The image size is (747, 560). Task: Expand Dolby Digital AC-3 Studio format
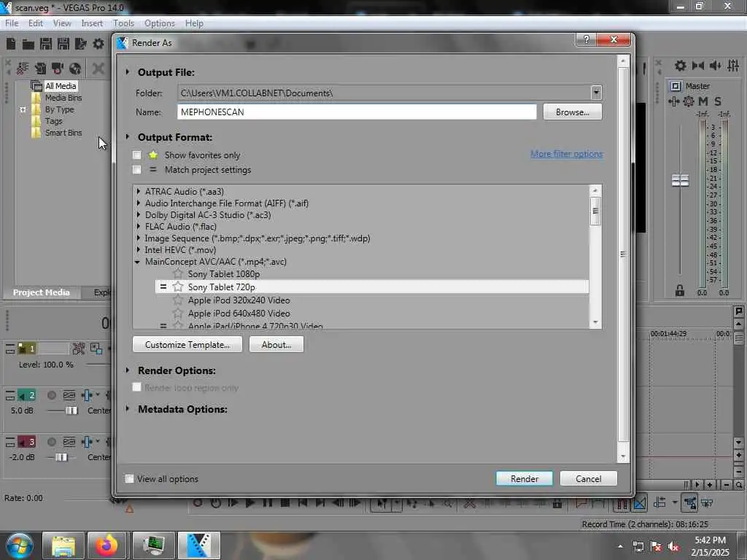138,214
